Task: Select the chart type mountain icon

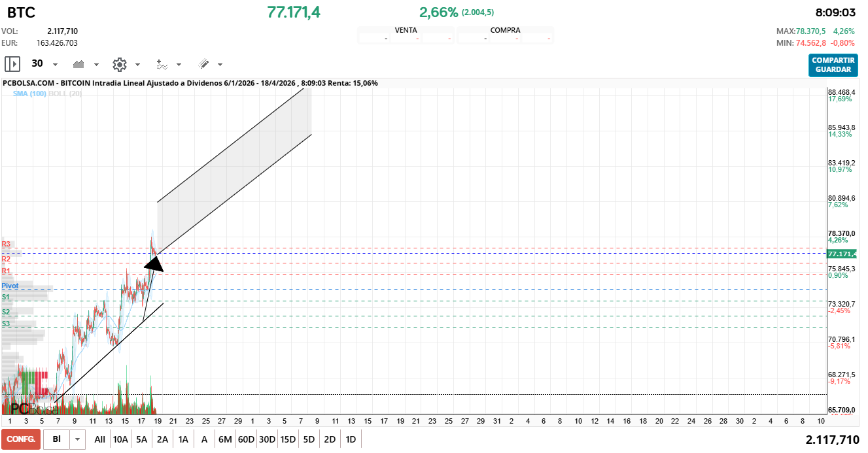Action: [78, 64]
